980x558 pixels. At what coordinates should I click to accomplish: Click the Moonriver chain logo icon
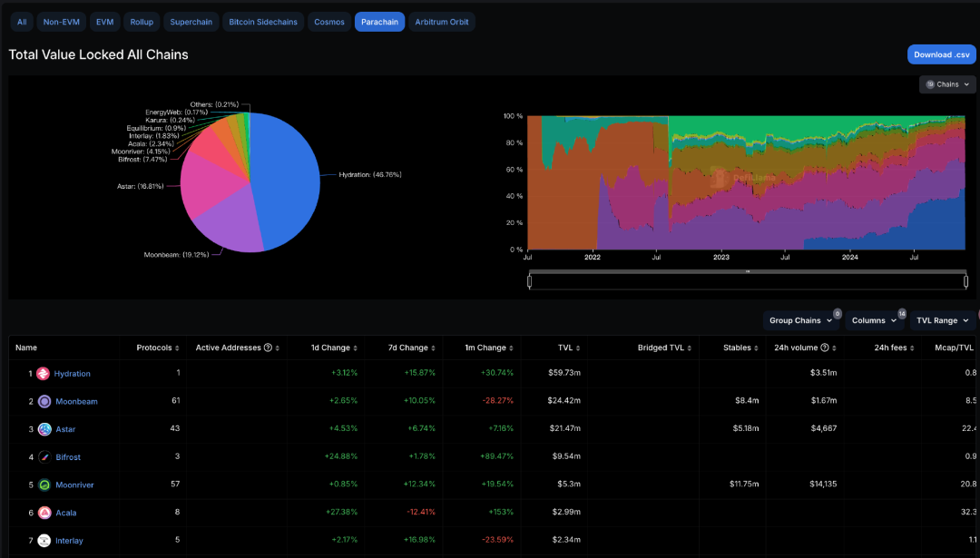[x=44, y=485]
